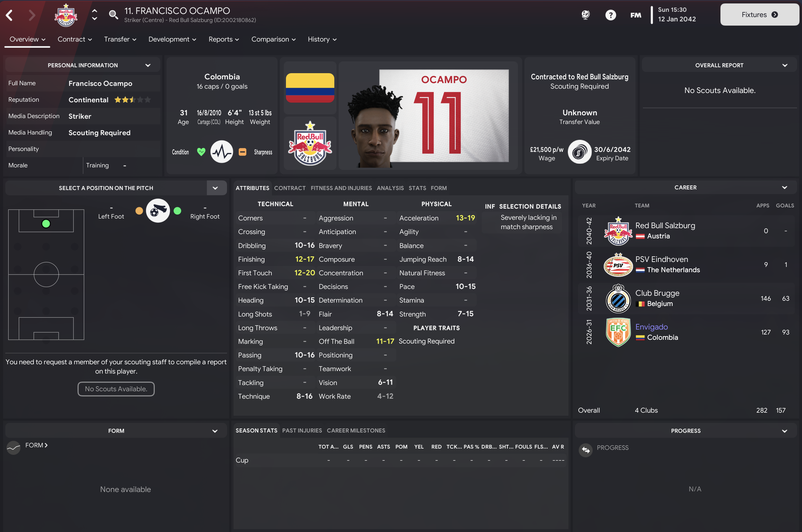This screenshot has width=802, height=532.
Task: Click the contract expiry circular icon
Action: [579, 152]
